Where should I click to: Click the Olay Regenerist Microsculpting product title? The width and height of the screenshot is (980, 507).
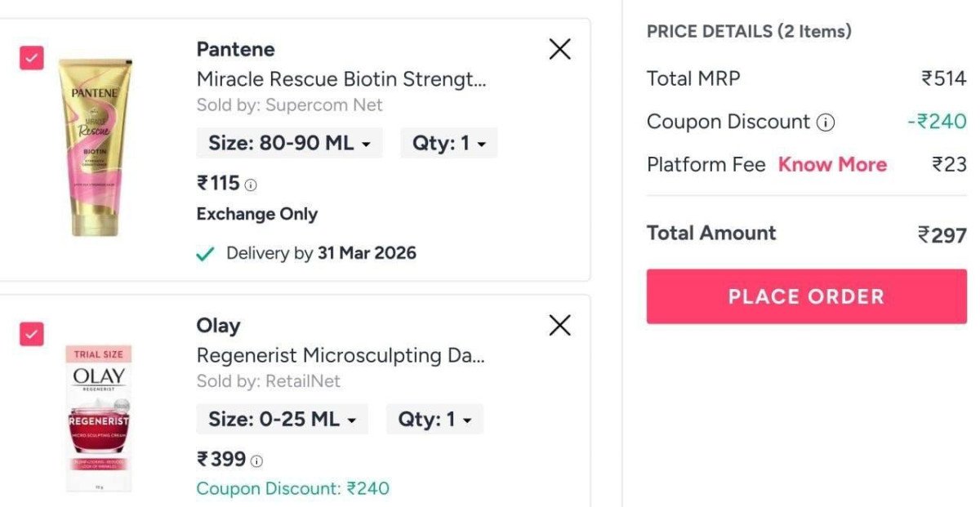tap(341, 355)
